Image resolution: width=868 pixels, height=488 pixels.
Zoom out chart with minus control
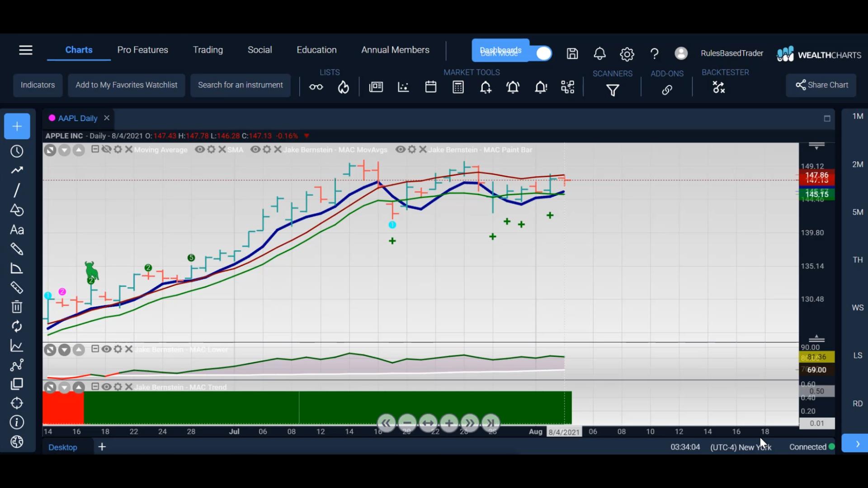tap(407, 423)
